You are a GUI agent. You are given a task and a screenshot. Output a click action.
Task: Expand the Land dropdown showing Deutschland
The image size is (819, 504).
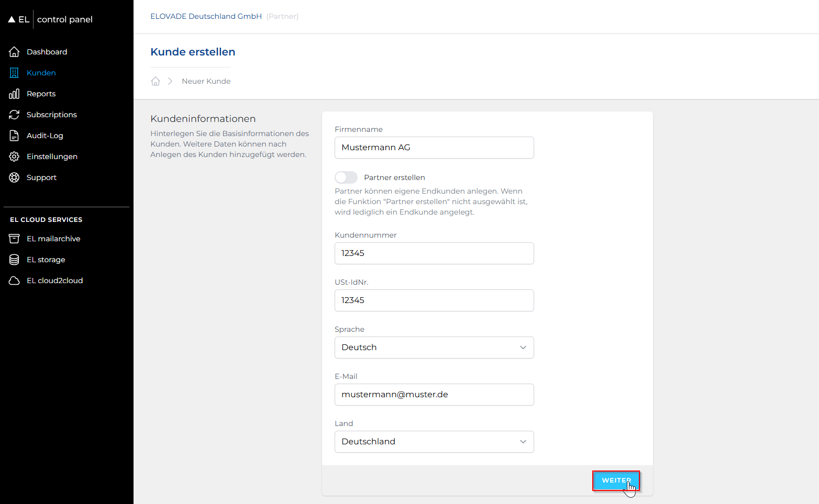click(x=434, y=442)
